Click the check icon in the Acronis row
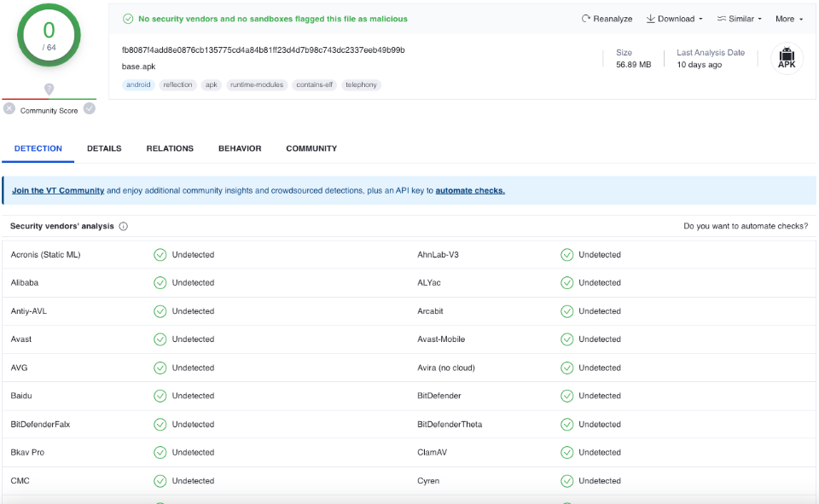Image resolution: width=819 pixels, height=504 pixels. coord(160,255)
